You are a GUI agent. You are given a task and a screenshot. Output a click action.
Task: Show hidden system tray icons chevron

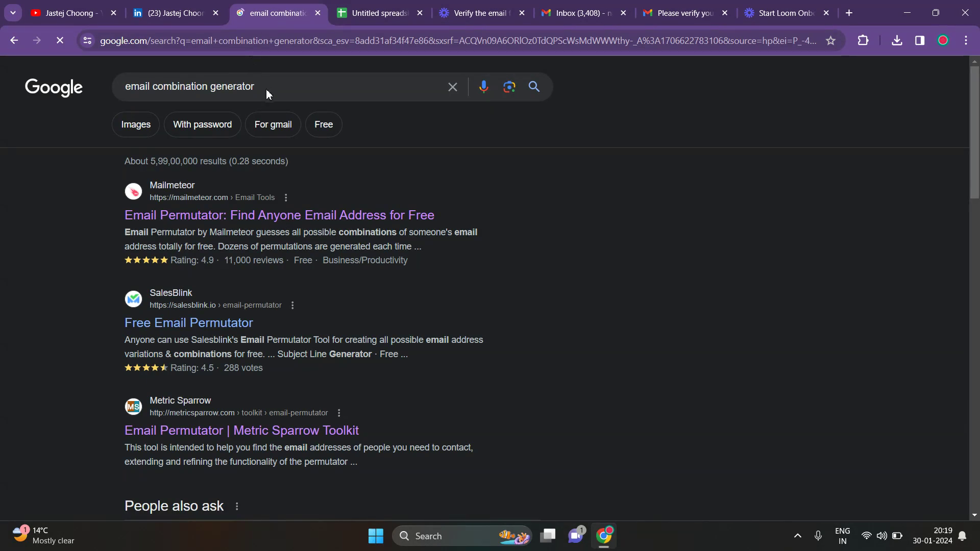tap(797, 536)
